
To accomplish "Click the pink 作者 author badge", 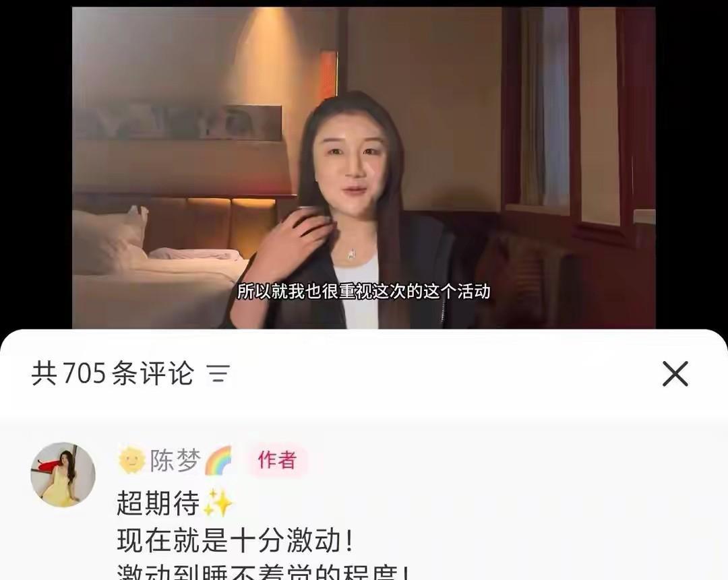I will pyautogui.click(x=277, y=460).
